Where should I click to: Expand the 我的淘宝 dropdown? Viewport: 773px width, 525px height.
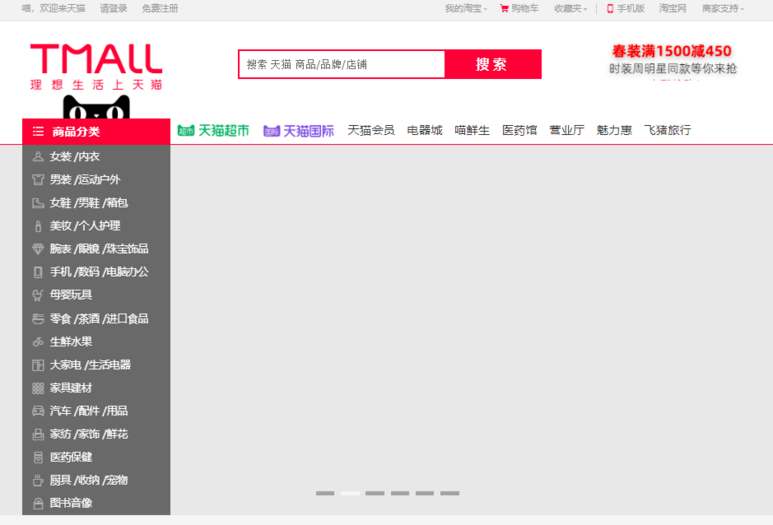click(x=465, y=8)
